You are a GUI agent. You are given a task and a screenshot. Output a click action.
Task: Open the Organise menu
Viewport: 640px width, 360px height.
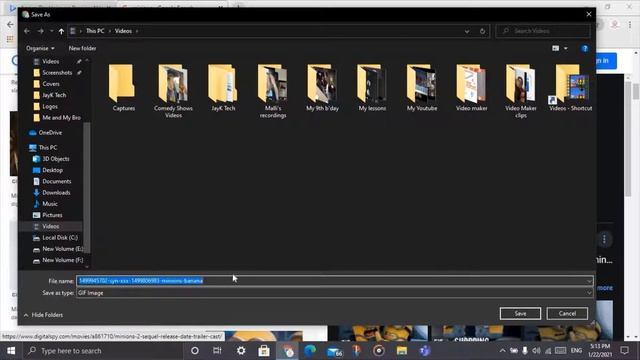[x=40, y=48]
